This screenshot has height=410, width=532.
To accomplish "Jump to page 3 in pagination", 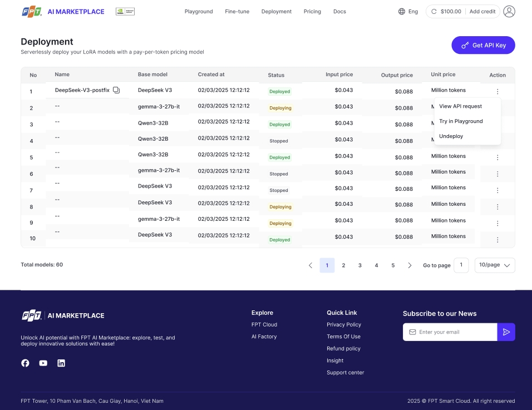I will (x=360, y=265).
